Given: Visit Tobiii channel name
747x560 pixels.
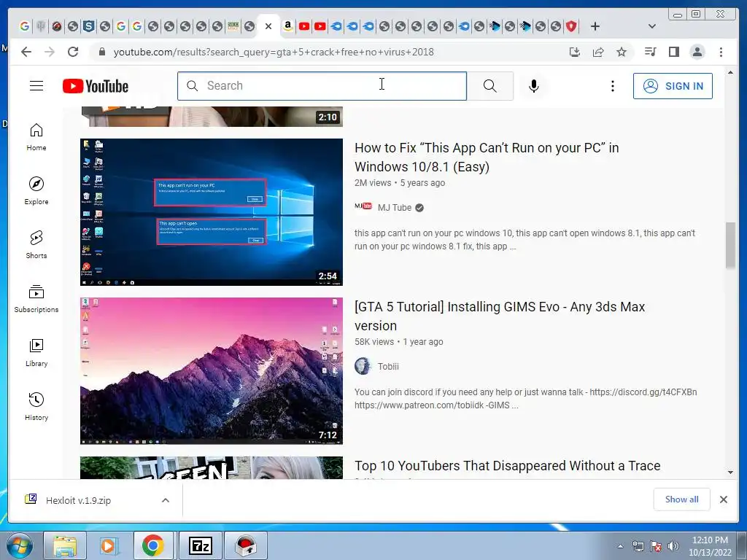Looking at the screenshot, I should (x=388, y=367).
